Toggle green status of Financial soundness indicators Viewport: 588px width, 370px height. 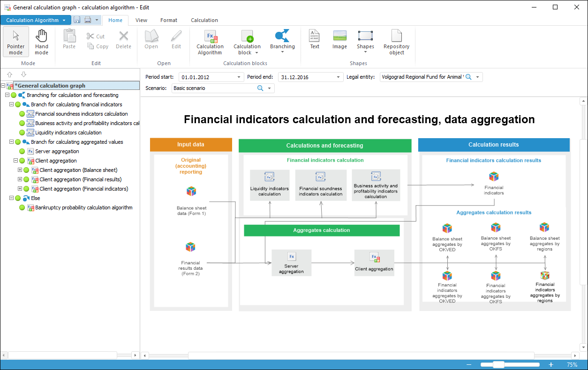pos(22,114)
